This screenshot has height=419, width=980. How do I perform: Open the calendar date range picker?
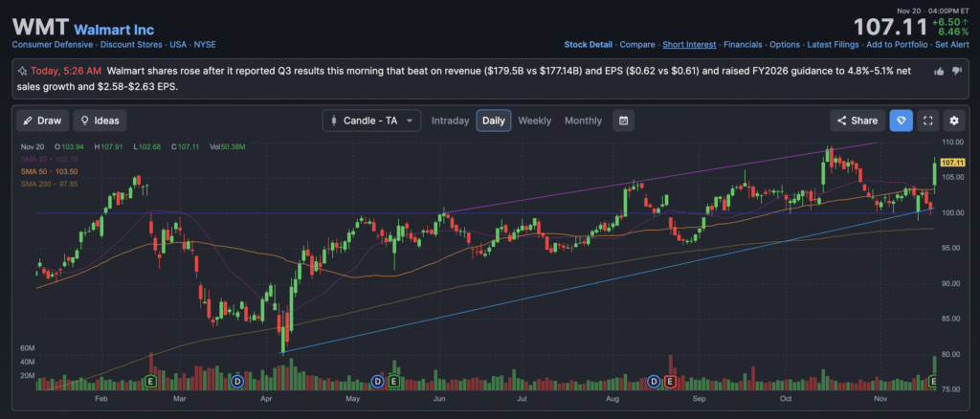coord(623,121)
